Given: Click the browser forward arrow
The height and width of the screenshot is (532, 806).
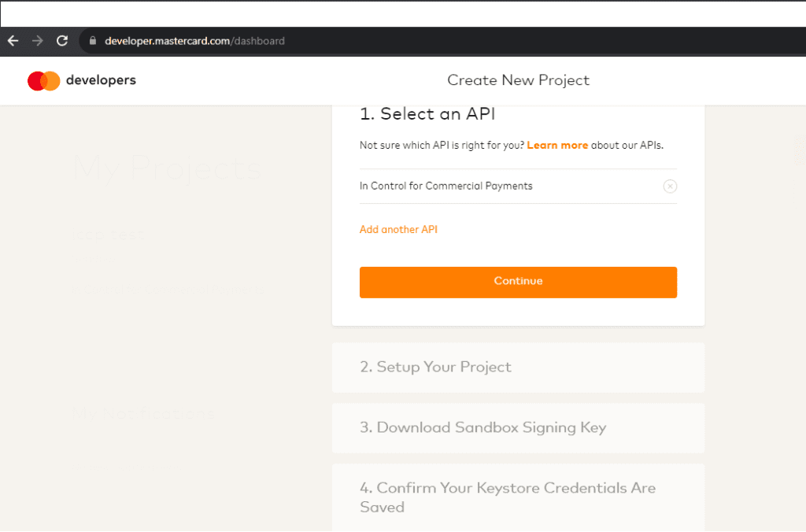Looking at the screenshot, I should click(37, 41).
